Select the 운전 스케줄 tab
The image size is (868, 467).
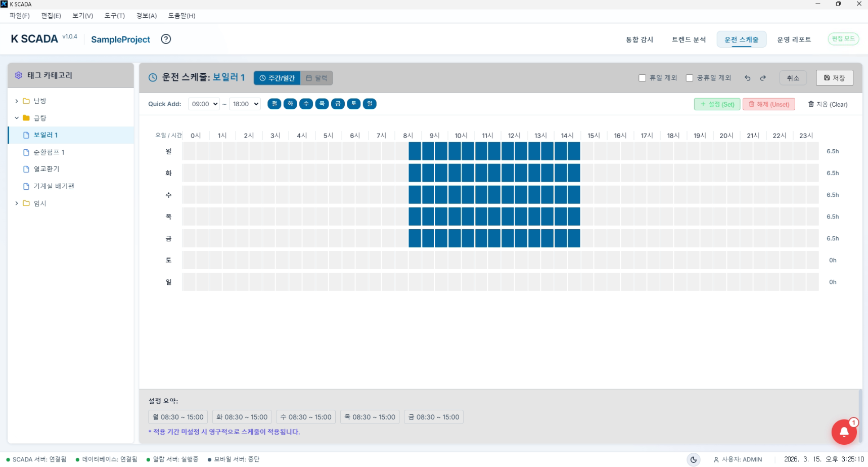tap(742, 39)
